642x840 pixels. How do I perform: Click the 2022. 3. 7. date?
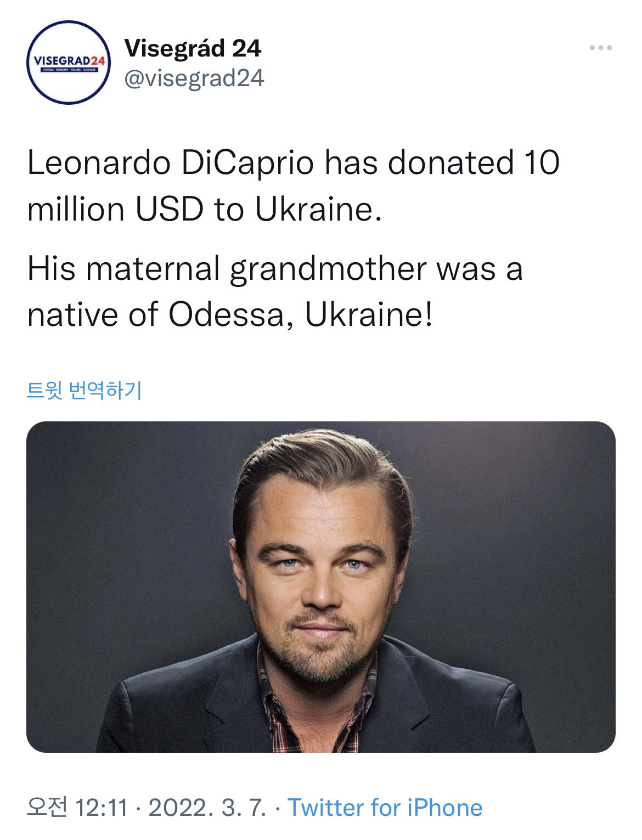click(x=207, y=808)
